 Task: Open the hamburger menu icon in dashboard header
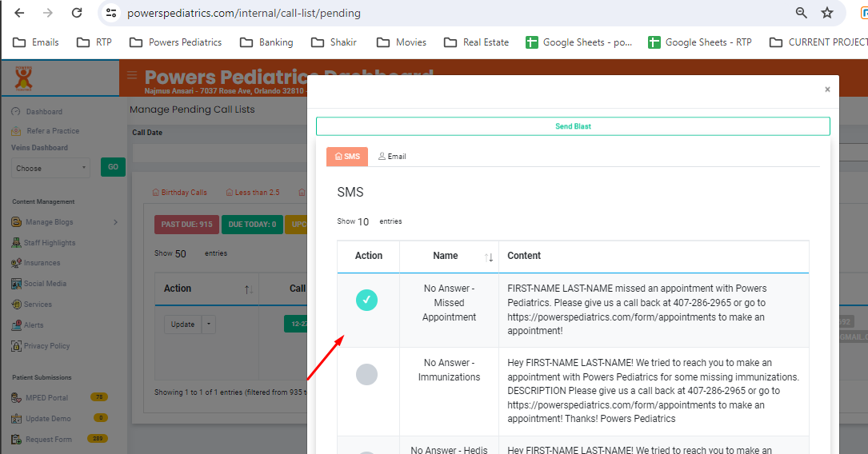click(132, 76)
